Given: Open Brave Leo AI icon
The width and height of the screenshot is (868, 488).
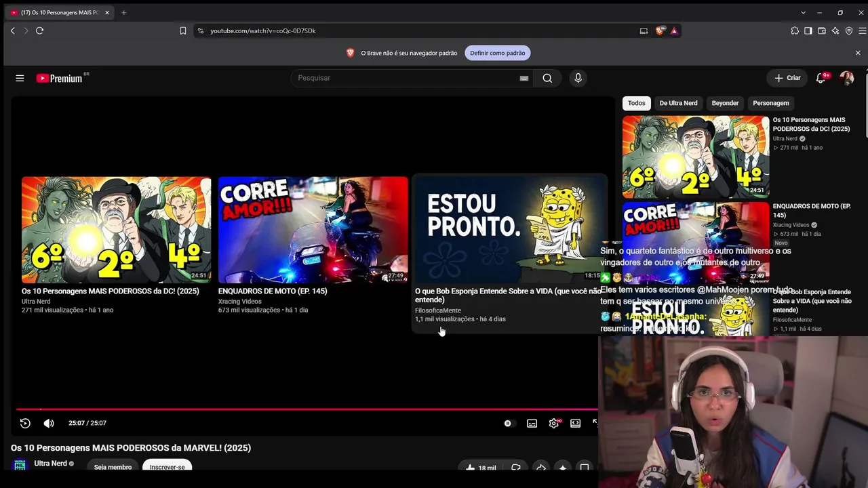Looking at the screenshot, I should 835,30.
